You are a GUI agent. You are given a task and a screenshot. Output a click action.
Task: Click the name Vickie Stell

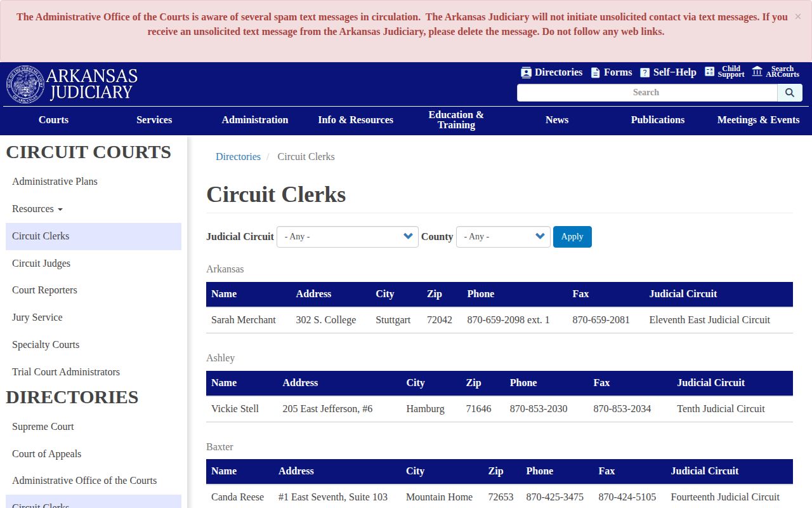235,409
